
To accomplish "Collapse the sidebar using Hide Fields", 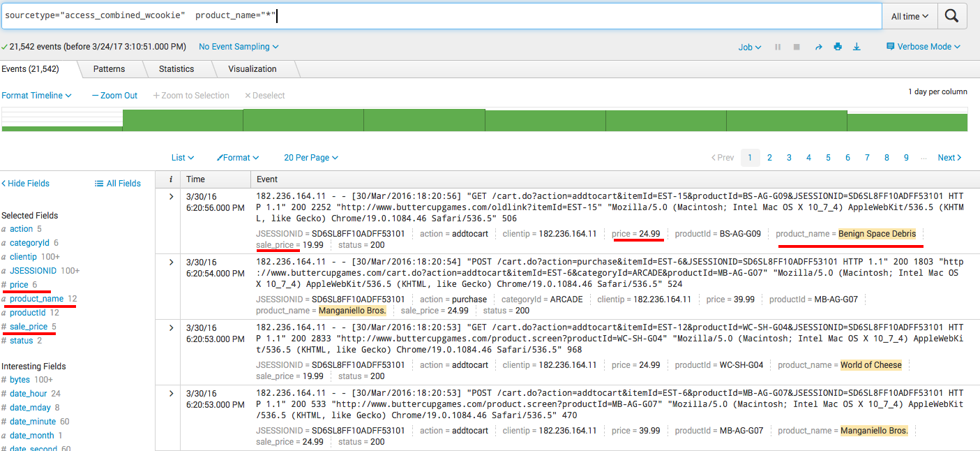I will coord(25,183).
